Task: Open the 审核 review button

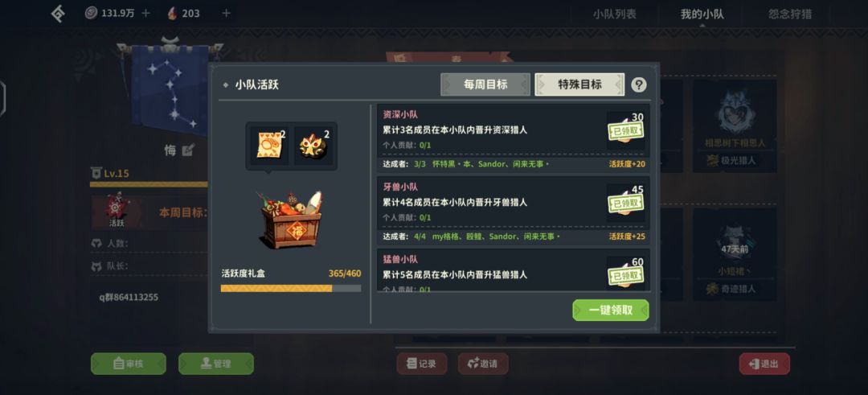Action: pyautogui.click(x=129, y=364)
